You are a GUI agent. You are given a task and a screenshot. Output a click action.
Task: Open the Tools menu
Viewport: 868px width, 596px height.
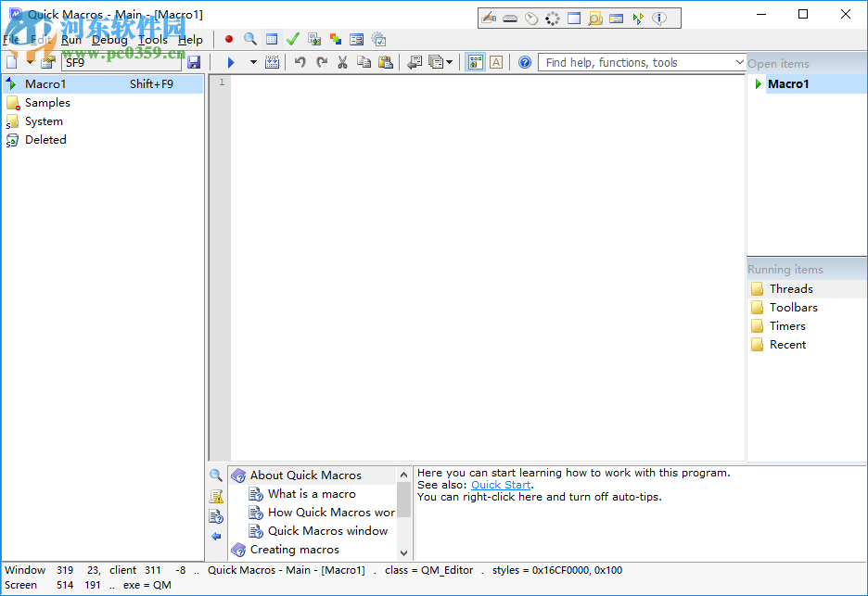[153, 40]
